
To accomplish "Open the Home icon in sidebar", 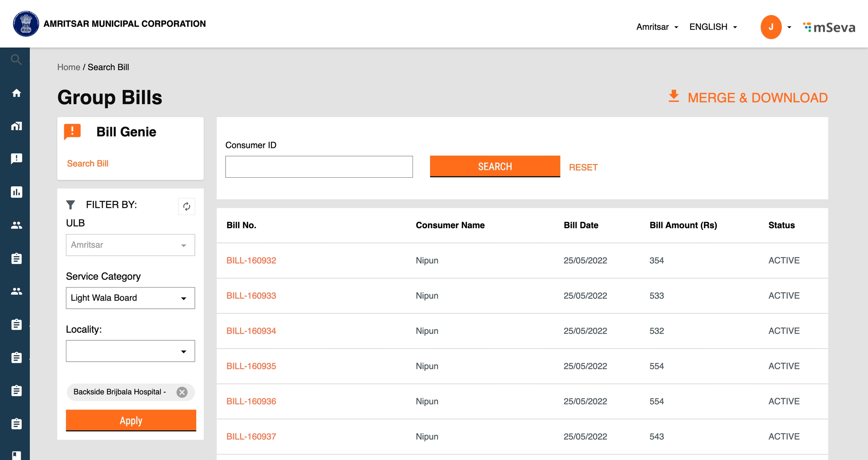I will point(16,93).
